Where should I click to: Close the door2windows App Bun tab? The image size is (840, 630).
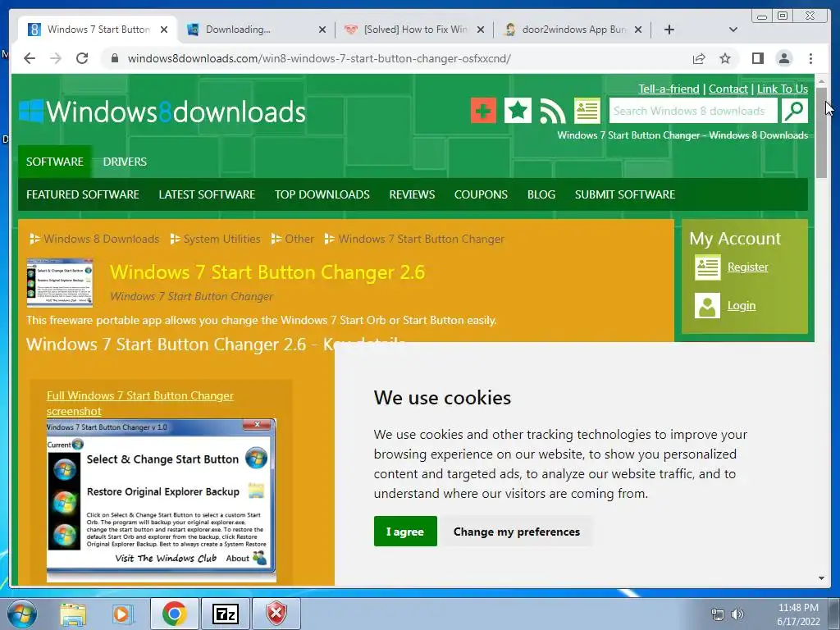(x=638, y=30)
